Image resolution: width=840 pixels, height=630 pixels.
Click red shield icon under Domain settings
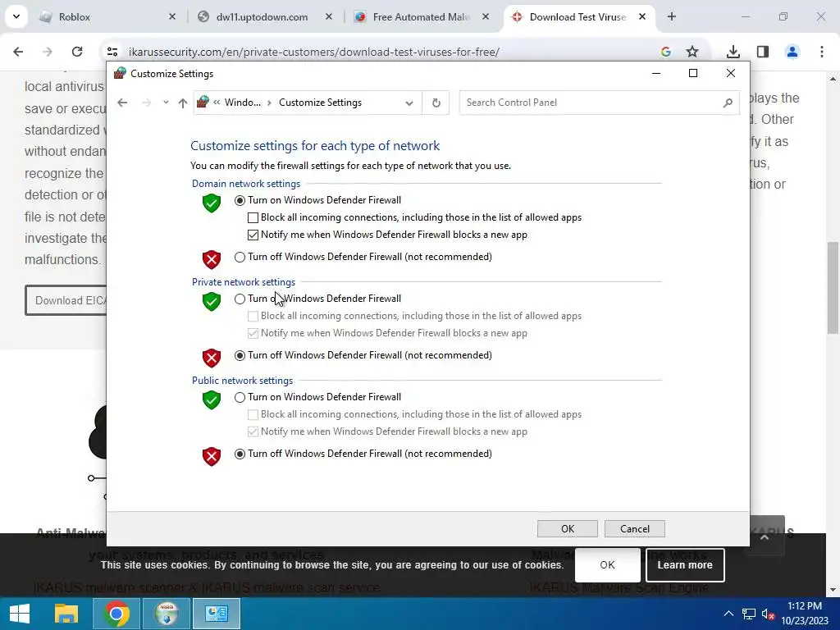212,260
